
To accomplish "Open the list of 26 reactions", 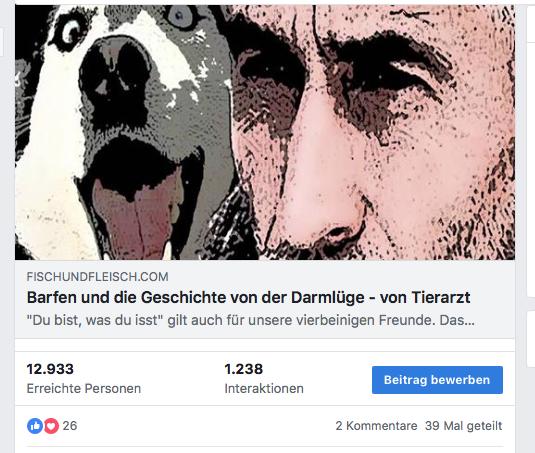I will point(70,426).
